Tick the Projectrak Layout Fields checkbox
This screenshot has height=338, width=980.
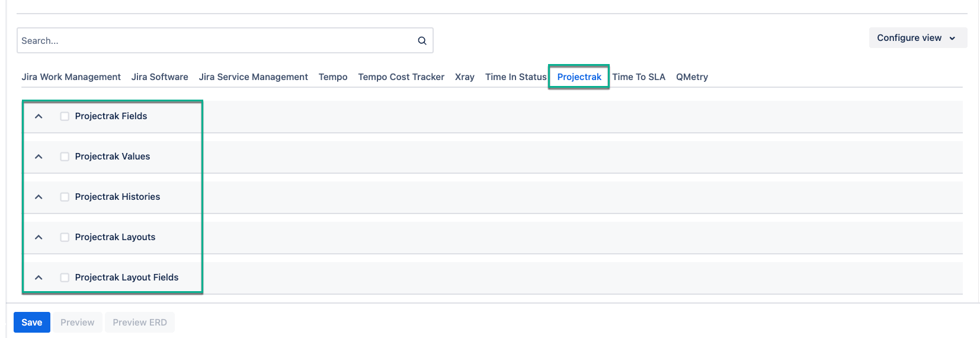click(x=65, y=278)
